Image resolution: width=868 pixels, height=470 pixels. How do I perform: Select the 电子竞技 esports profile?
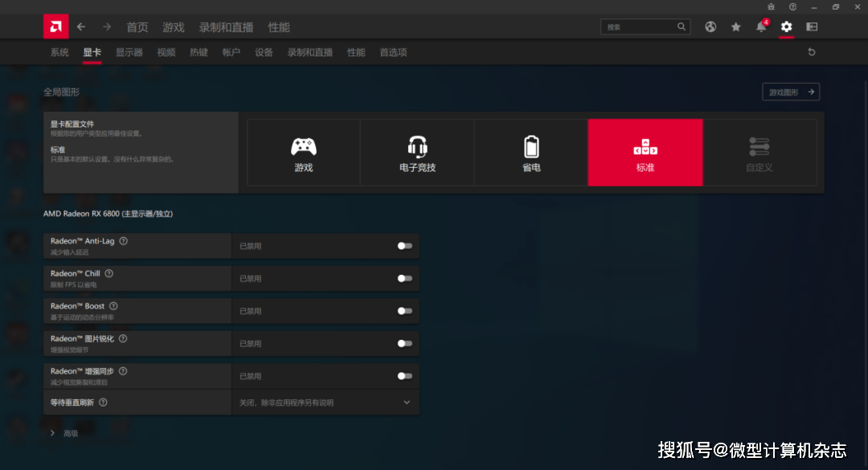[417, 152]
